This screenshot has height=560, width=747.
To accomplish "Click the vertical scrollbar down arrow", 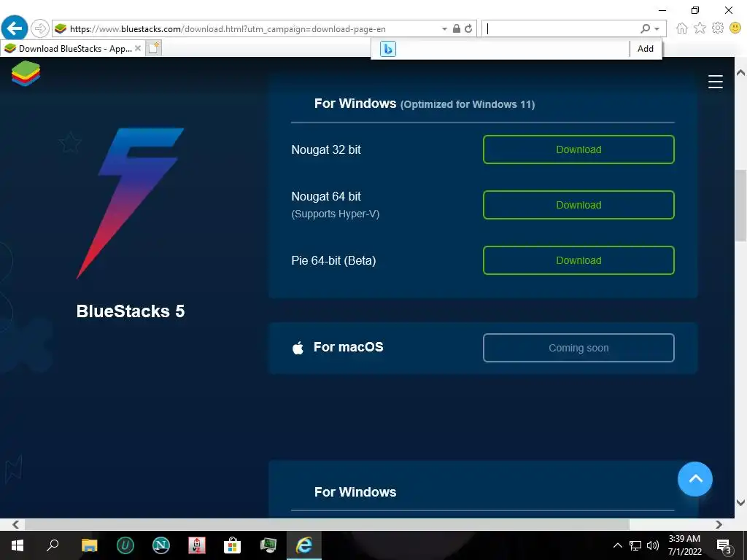I will point(740,502).
